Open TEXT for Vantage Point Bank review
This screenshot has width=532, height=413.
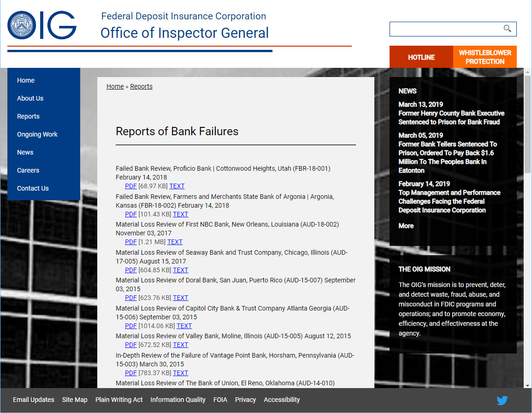tap(181, 373)
